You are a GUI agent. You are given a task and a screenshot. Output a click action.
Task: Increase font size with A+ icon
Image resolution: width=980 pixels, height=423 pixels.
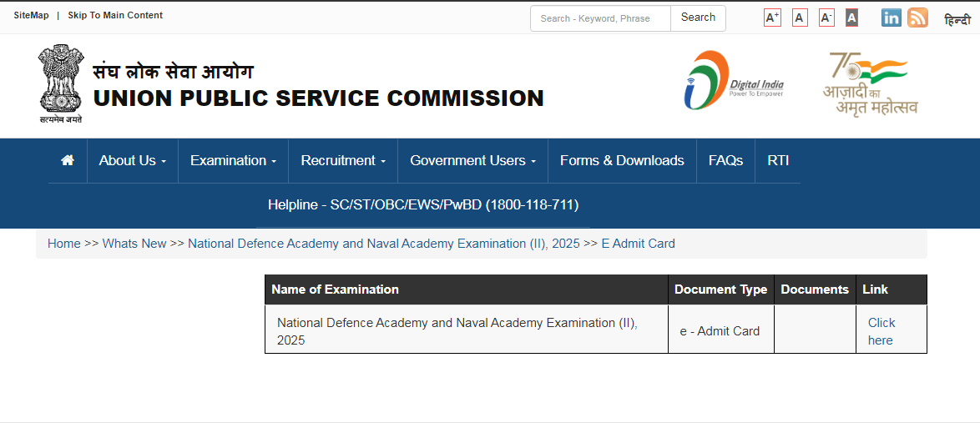pyautogui.click(x=772, y=18)
